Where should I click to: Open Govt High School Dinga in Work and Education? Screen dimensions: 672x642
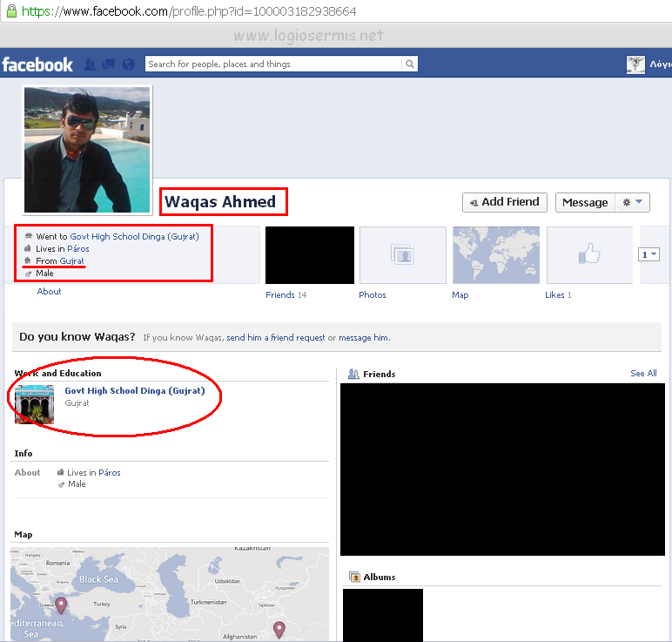[135, 391]
